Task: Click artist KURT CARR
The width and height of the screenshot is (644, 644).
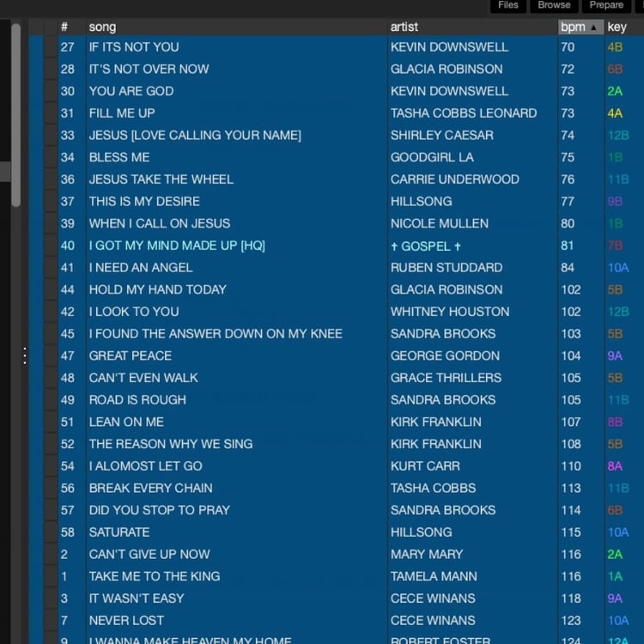Action: (425, 466)
